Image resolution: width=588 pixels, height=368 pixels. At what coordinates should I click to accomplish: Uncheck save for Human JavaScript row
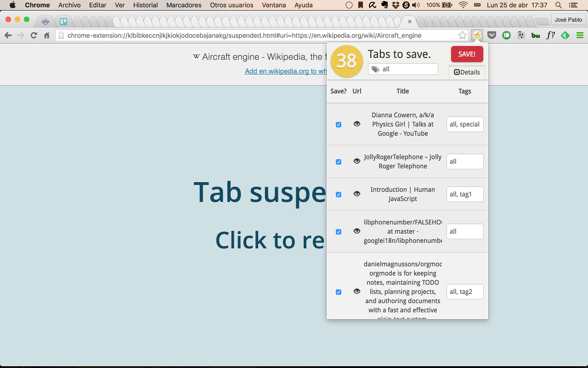click(x=339, y=195)
